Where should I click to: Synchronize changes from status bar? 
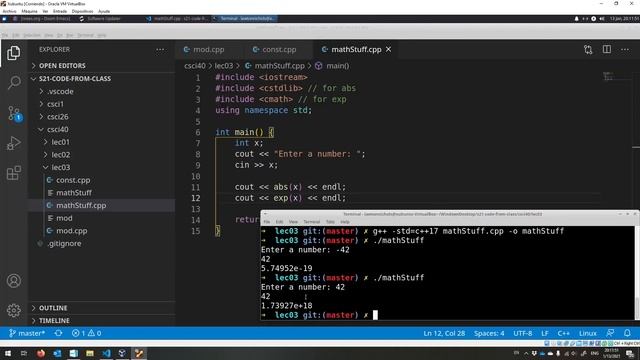click(58, 333)
